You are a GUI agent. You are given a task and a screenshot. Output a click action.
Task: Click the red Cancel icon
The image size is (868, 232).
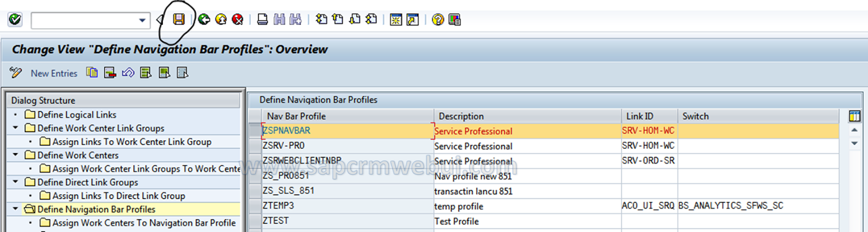[x=238, y=20]
